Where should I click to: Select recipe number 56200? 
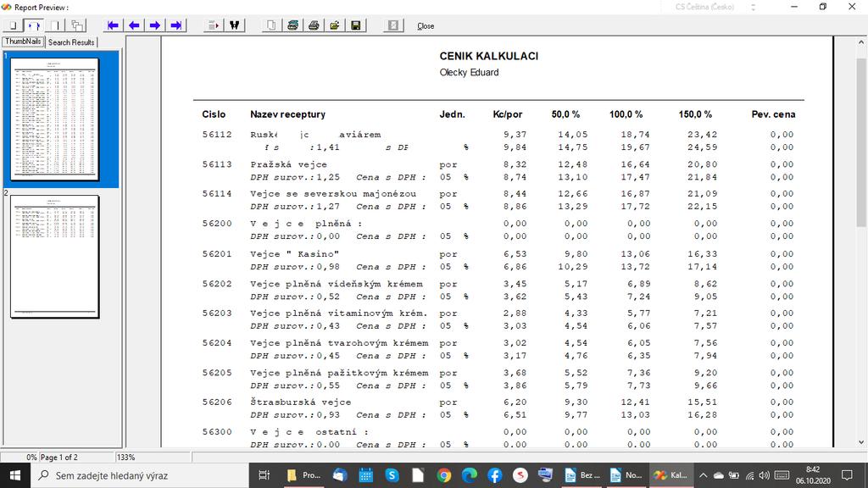click(217, 224)
